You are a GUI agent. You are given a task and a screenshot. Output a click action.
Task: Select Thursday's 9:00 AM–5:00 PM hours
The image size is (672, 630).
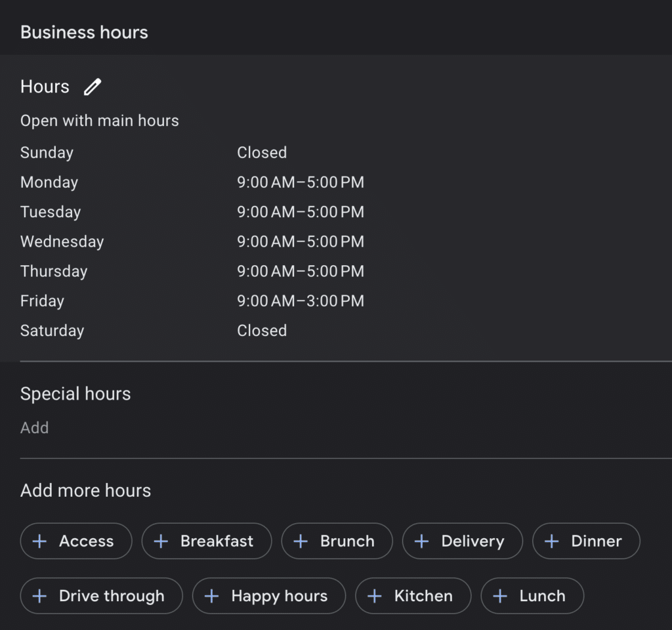tap(301, 271)
